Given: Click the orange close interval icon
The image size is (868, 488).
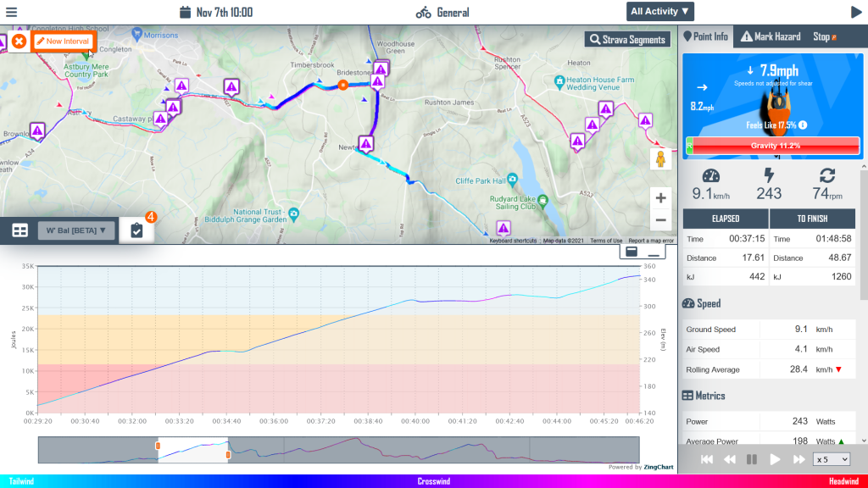Looking at the screenshot, I should (x=19, y=42).
